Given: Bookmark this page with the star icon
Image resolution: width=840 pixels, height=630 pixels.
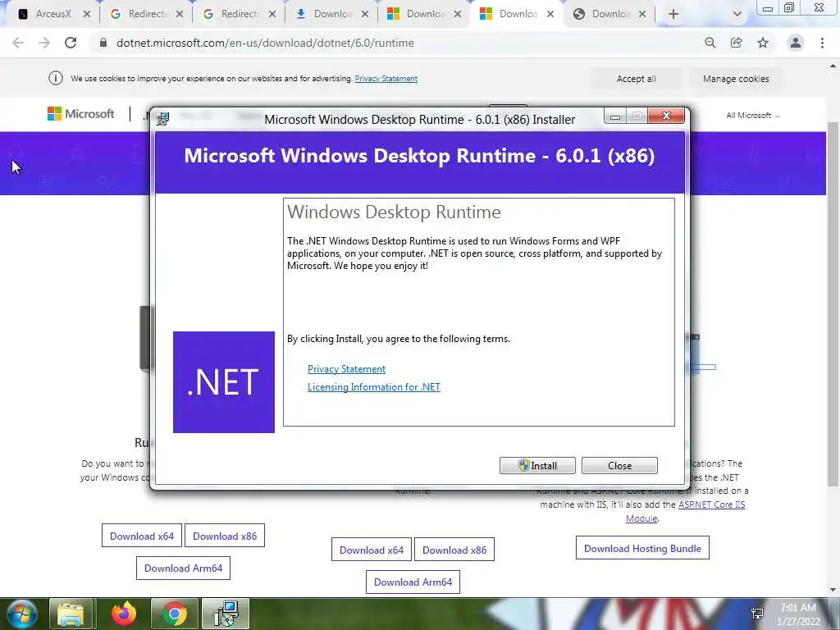Looking at the screenshot, I should tap(763, 43).
